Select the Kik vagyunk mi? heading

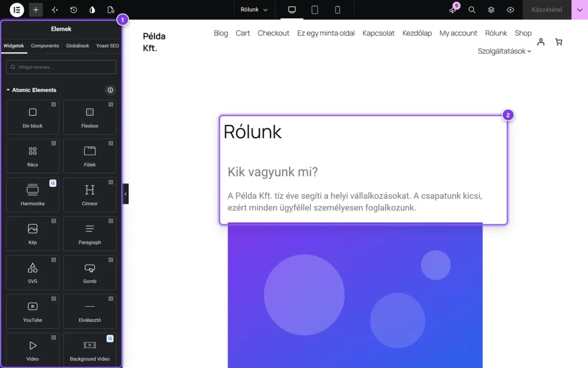[273, 172]
